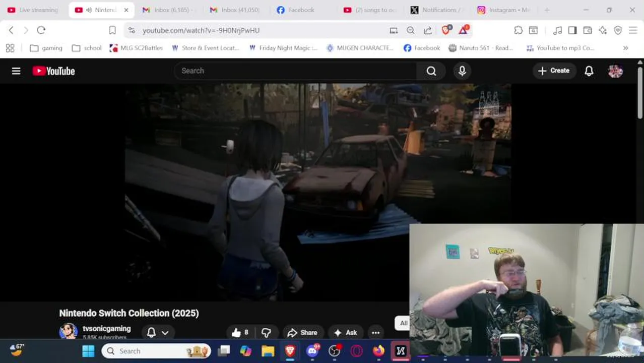Reload the current page
Screen dimensions: 644x363
41,30
